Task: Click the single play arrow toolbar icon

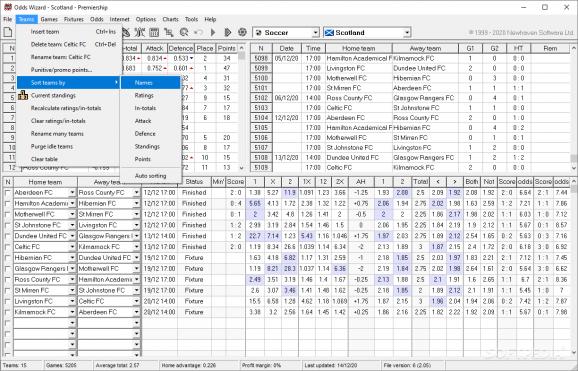Action: (213, 32)
